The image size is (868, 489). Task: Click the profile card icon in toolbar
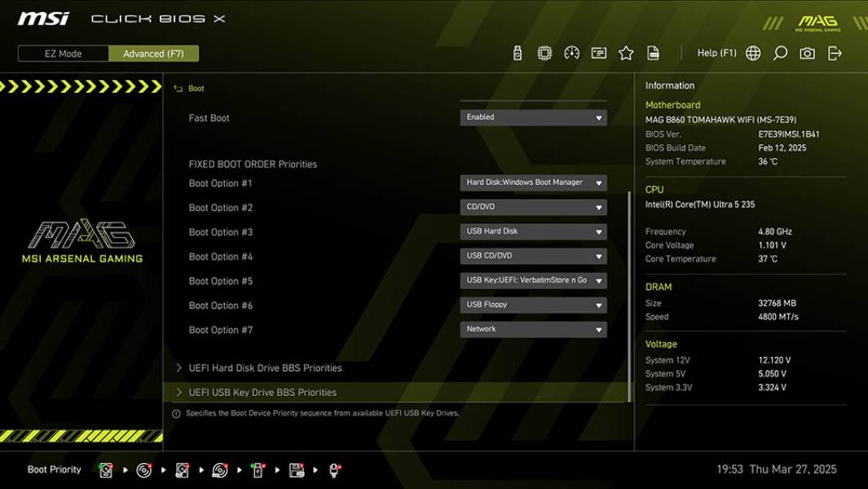tap(598, 53)
